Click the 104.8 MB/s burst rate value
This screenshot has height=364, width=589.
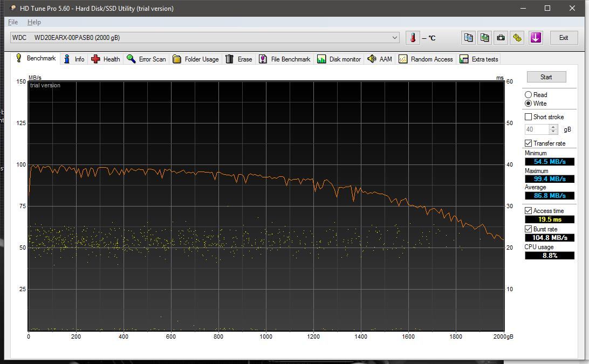[550, 237]
